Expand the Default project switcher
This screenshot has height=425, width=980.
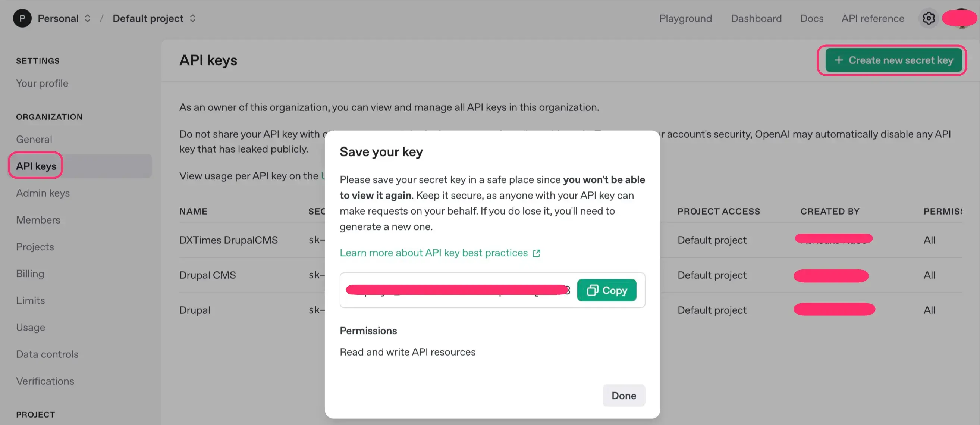193,18
